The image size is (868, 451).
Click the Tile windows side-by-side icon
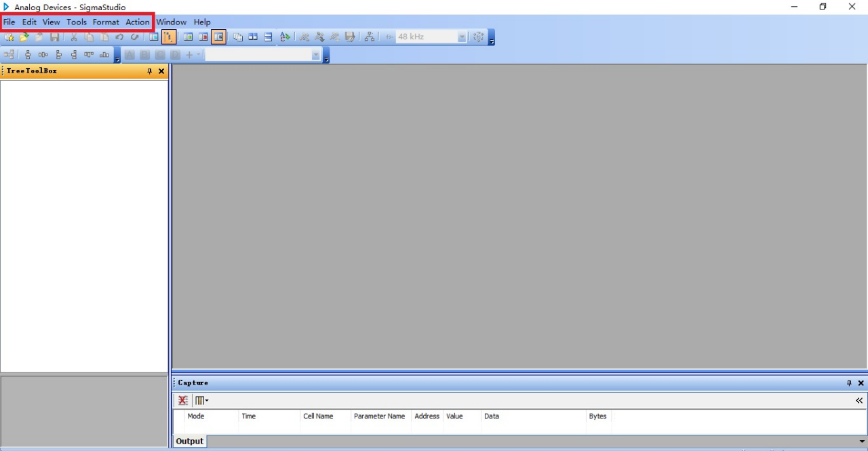point(253,37)
